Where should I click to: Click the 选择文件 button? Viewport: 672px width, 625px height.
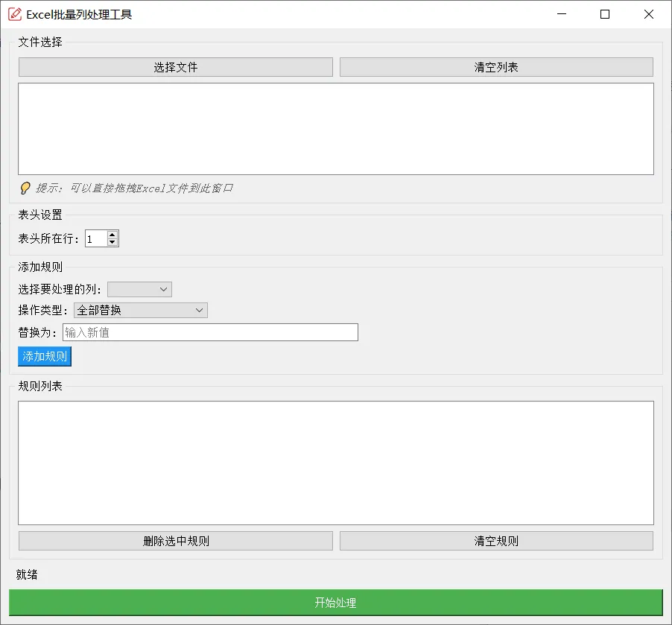pos(176,67)
